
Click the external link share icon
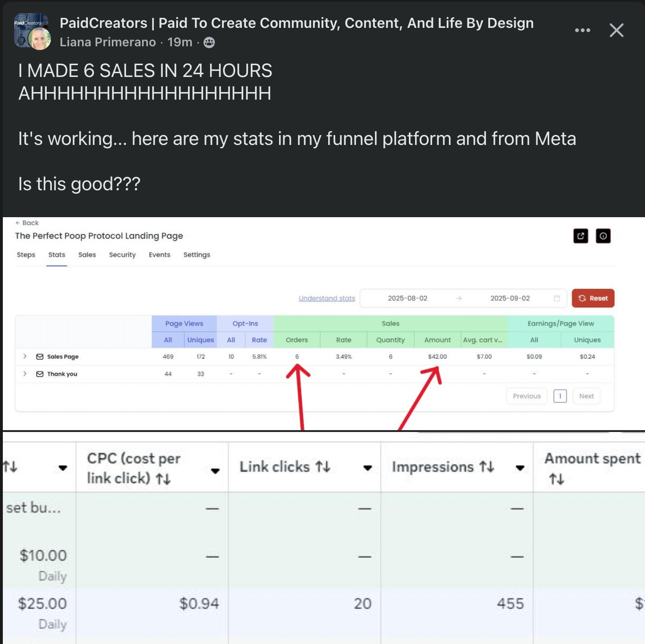[581, 236]
